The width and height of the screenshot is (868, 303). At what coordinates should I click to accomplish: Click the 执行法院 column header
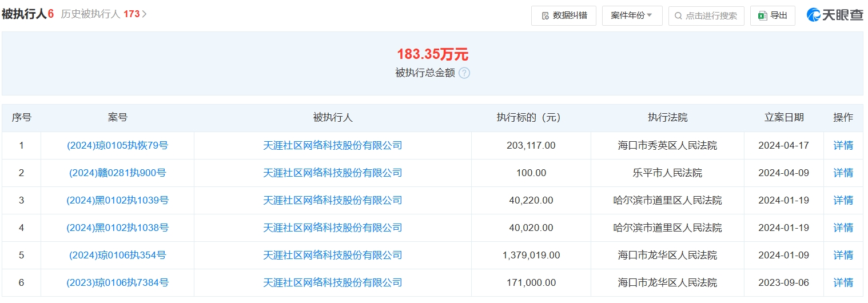pos(667,118)
